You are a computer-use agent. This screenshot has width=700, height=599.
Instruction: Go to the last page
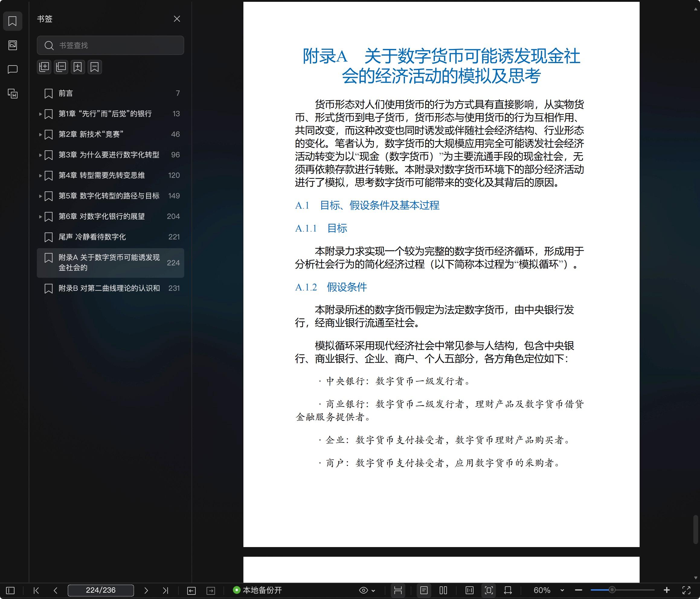click(165, 590)
